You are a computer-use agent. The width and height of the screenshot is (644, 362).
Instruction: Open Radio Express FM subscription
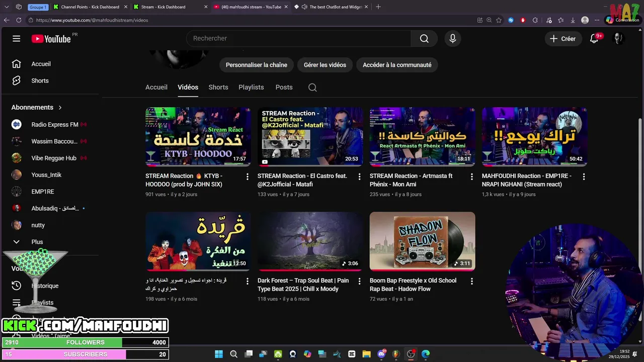point(50,125)
